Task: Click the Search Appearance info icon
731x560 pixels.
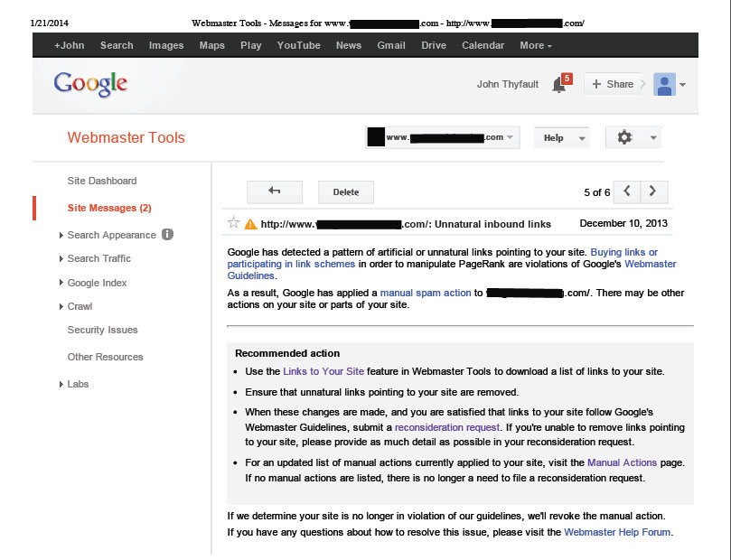Action: [167, 234]
